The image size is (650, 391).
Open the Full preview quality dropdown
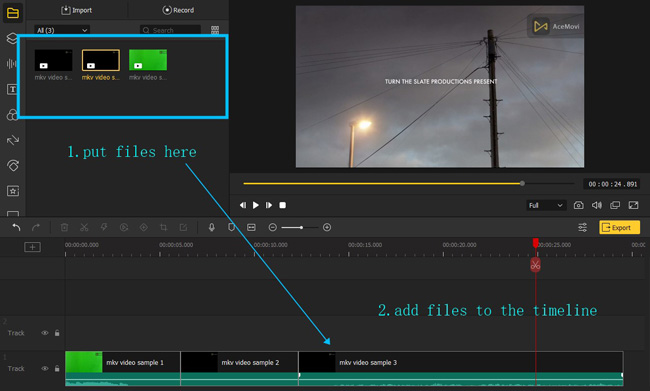545,205
